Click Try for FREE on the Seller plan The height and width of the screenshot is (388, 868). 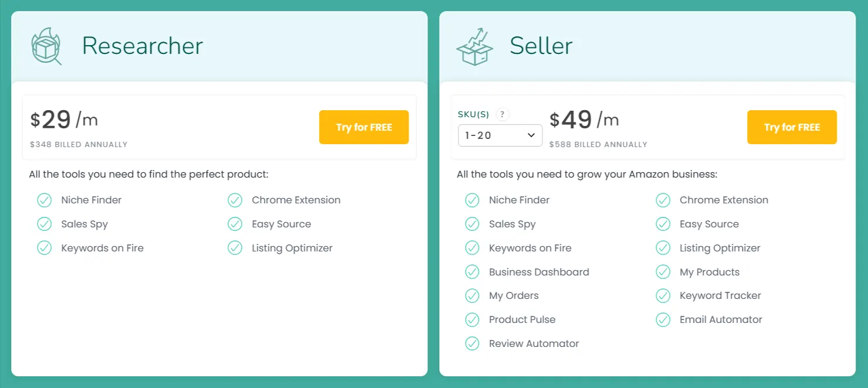pos(792,127)
